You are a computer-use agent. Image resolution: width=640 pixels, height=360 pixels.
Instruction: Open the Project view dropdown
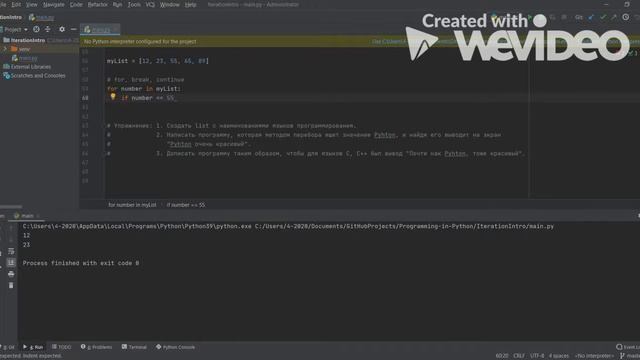tap(15, 29)
